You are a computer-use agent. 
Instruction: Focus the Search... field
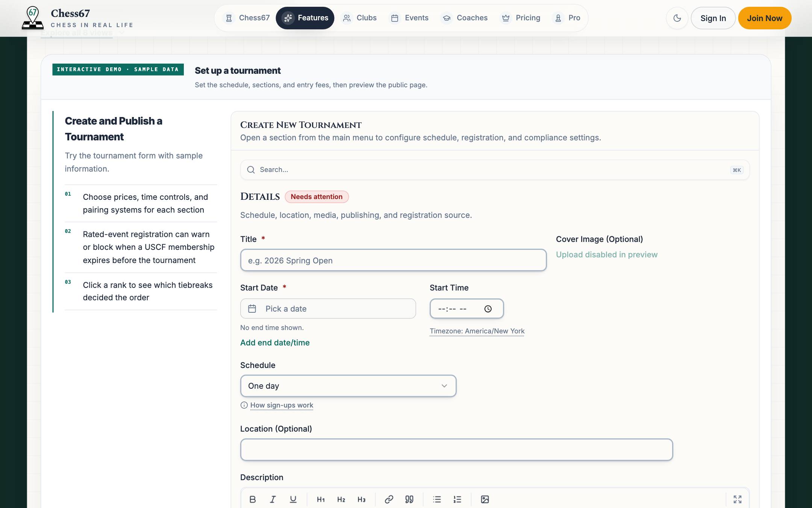pos(495,170)
